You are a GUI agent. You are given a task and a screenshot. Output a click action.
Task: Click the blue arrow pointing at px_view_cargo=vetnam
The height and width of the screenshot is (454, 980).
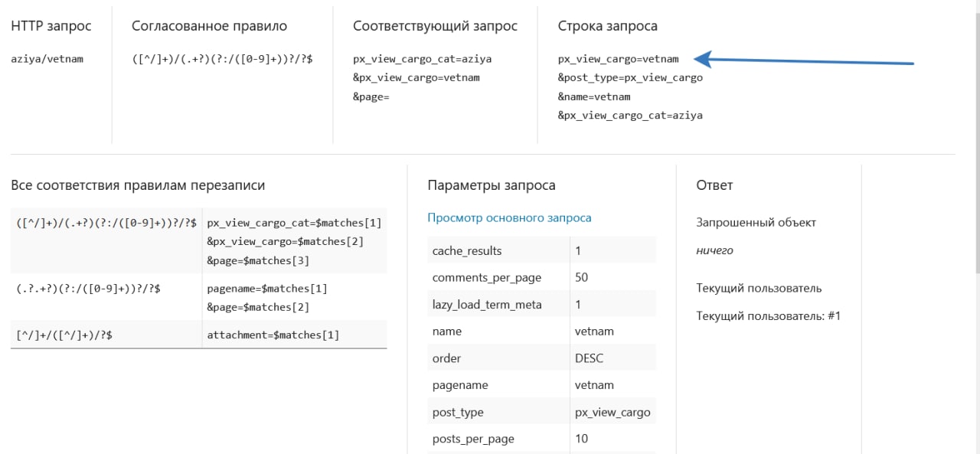coord(808,60)
